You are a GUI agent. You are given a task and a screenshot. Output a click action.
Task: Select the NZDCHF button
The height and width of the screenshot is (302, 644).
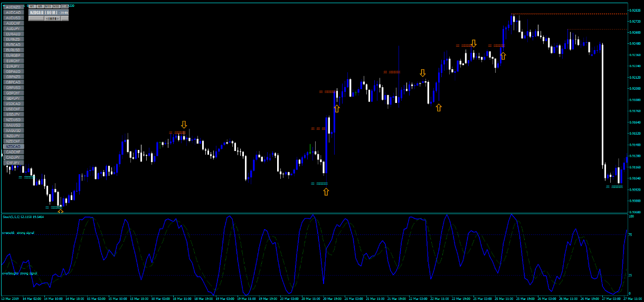point(13,141)
